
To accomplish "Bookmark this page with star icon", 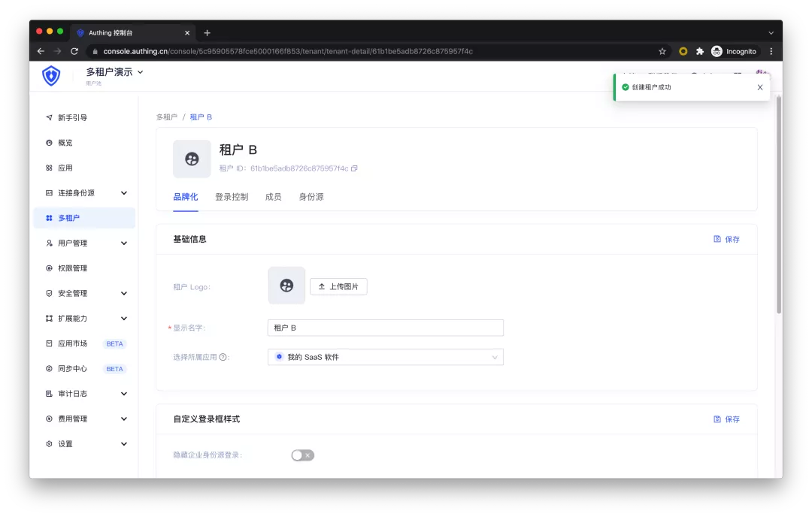I will [662, 51].
